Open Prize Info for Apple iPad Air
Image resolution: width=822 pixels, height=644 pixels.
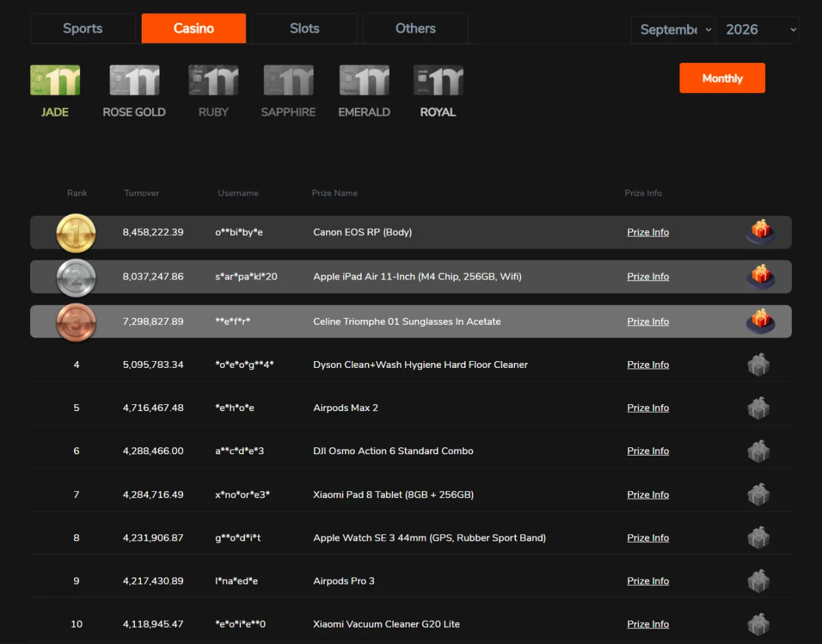point(648,277)
